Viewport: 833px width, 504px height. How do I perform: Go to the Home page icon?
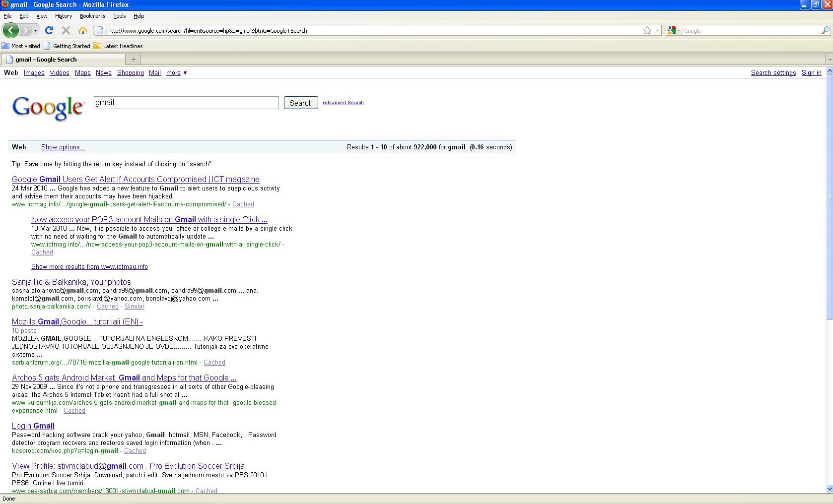click(x=82, y=30)
